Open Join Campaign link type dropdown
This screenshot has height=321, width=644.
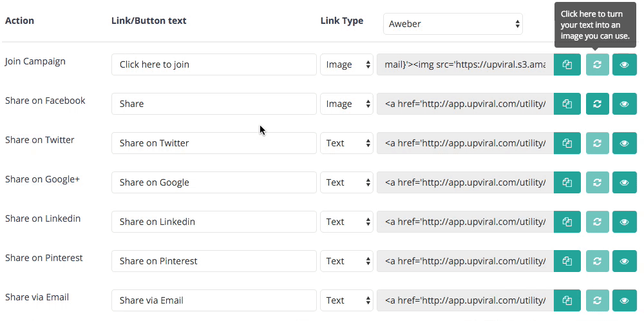click(346, 64)
